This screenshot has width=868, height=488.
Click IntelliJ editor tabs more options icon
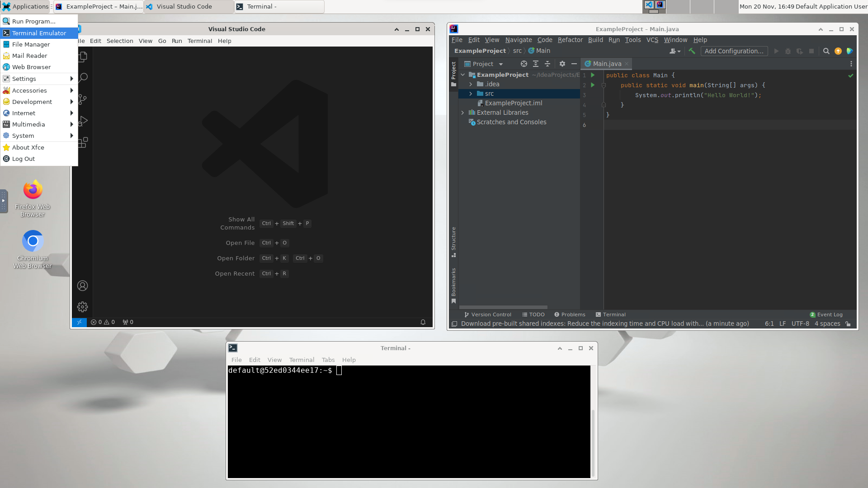[851, 64]
